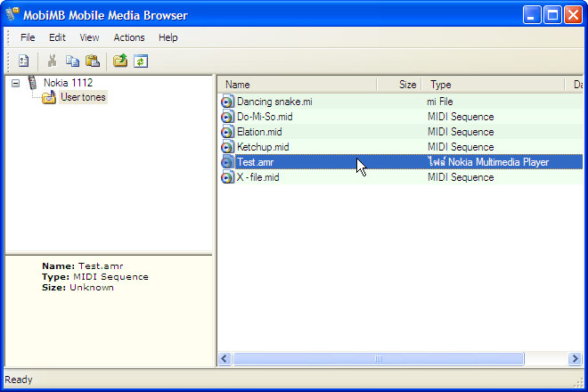This screenshot has width=588, height=392.
Task: Click the Nokia Multimedia Player type cell
Action: (x=488, y=162)
